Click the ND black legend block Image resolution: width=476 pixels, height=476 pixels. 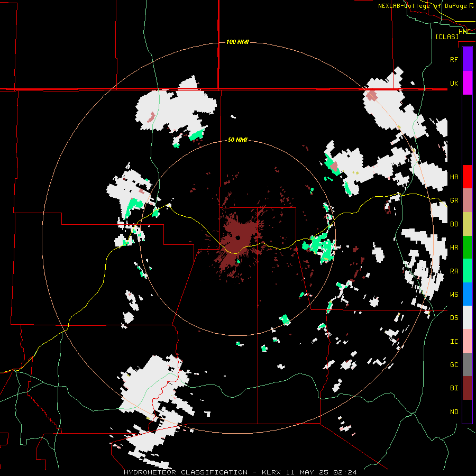point(467,411)
